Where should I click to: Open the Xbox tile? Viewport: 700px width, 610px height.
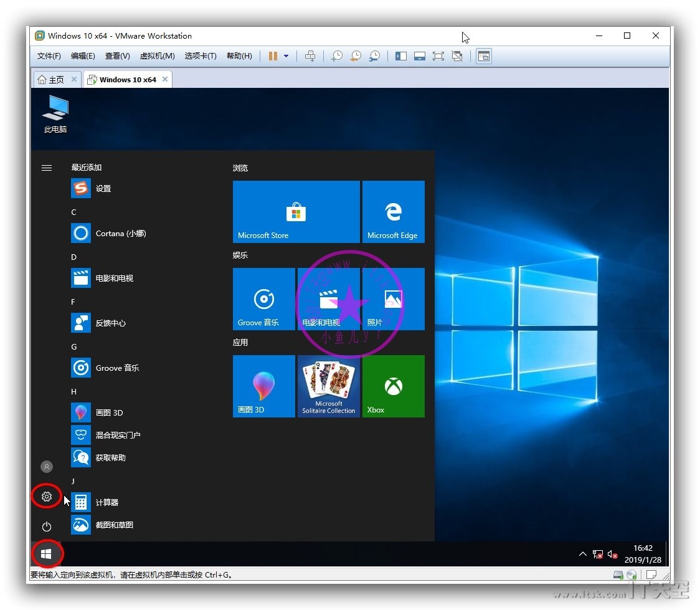click(394, 386)
